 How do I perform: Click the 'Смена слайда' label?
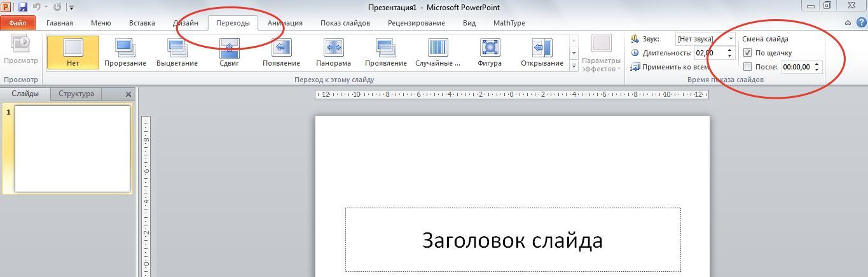pyautogui.click(x=765, y=39)
